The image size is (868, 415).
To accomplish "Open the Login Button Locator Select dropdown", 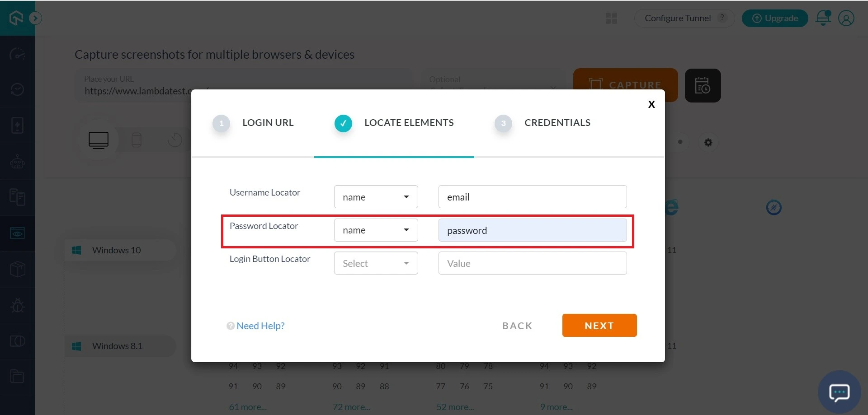I will click(376, 263).
